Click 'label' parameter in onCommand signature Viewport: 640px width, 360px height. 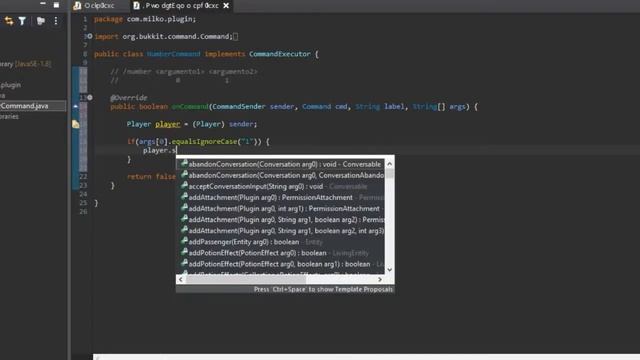coord(394,107)
